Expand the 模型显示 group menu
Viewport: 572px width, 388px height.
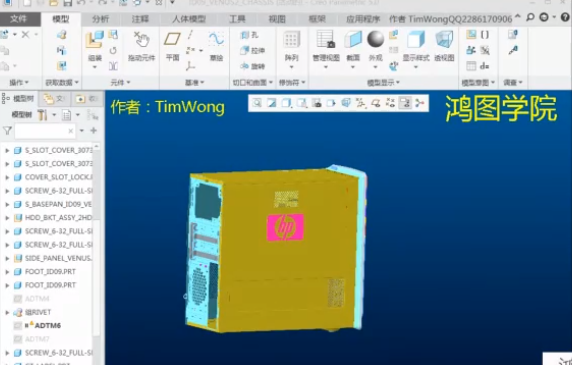tap(383, 83)
